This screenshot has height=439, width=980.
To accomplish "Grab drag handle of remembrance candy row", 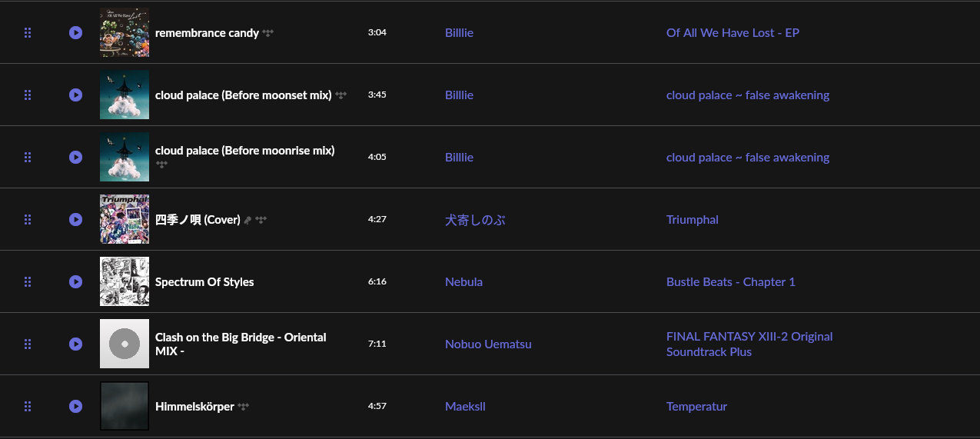I will [28, 32].
